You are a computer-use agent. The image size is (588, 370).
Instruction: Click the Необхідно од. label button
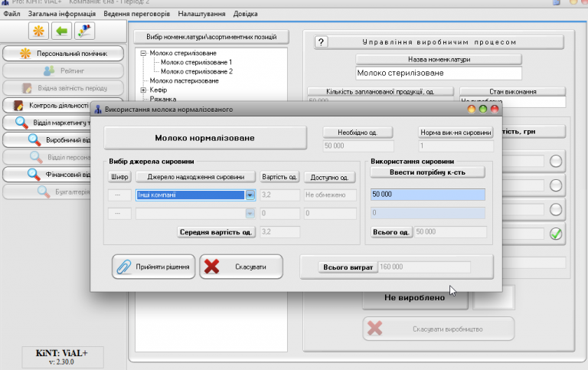point(358,133)
